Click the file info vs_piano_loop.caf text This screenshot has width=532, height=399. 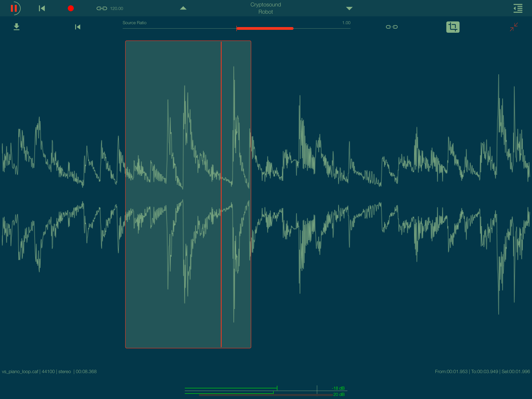[x=49, y=371]
